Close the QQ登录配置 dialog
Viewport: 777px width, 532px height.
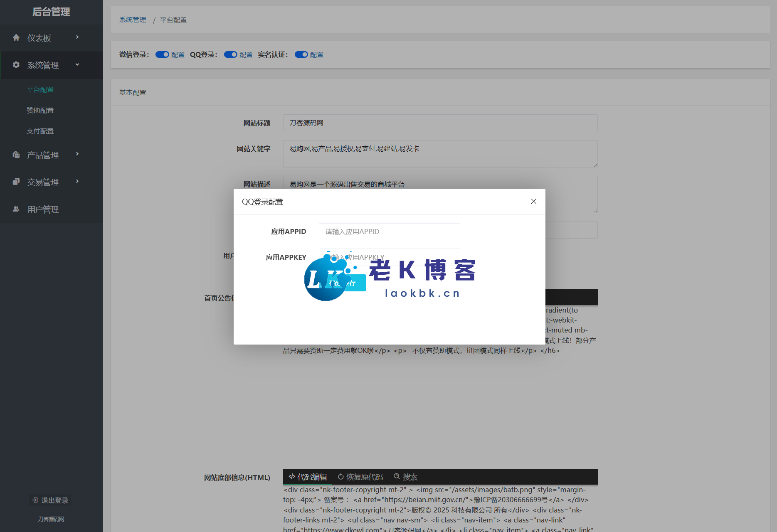(533, 202)
